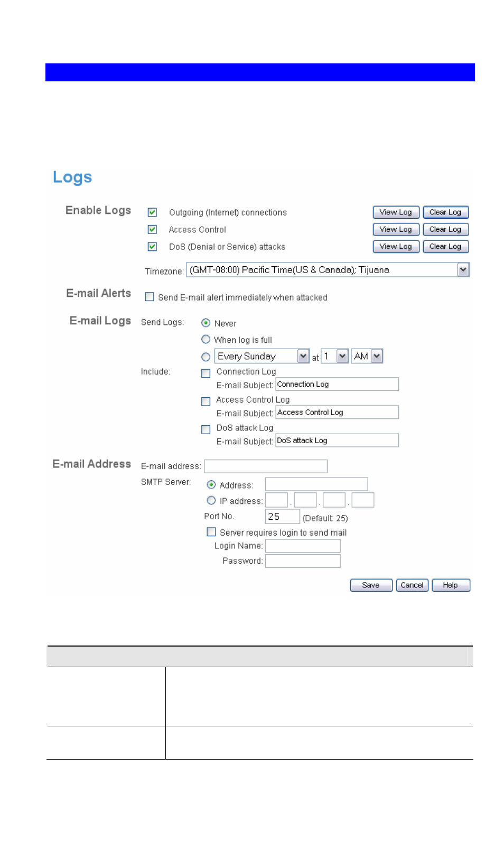The image size is (504, 851).
Task: Uncheck Outgoing (Internet) connections logging
Action: tap(152, 212)
